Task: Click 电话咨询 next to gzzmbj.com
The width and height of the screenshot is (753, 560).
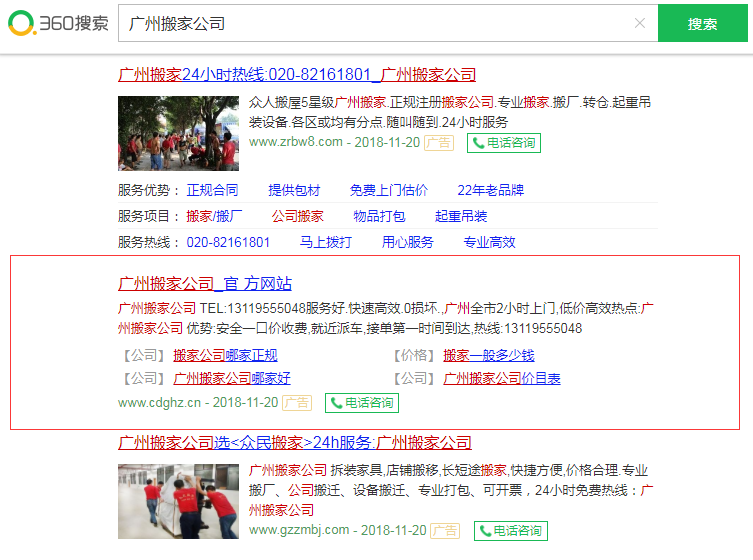Action: click(511, 530)
